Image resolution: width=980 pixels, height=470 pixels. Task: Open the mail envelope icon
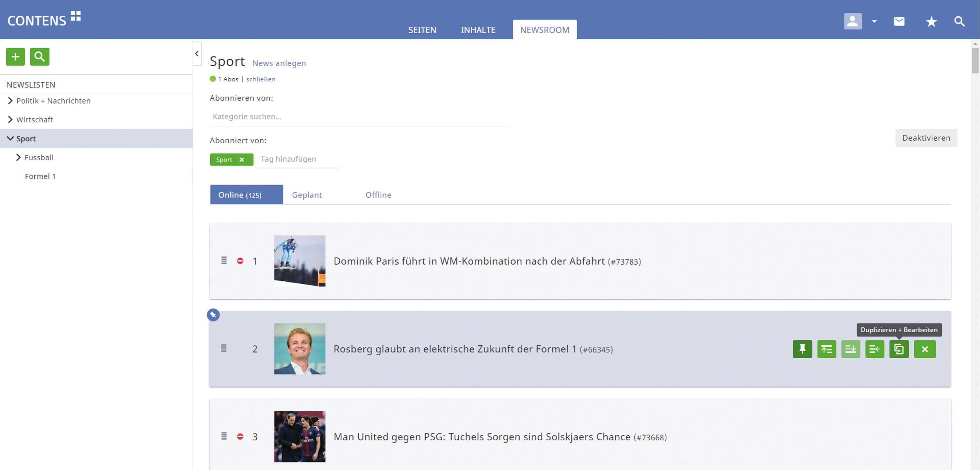(899, 21)
